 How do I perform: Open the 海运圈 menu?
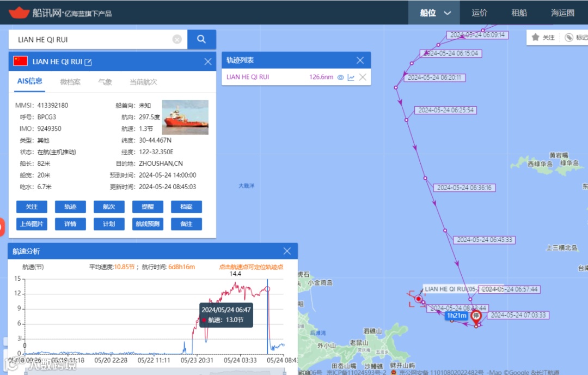(562, 13)
